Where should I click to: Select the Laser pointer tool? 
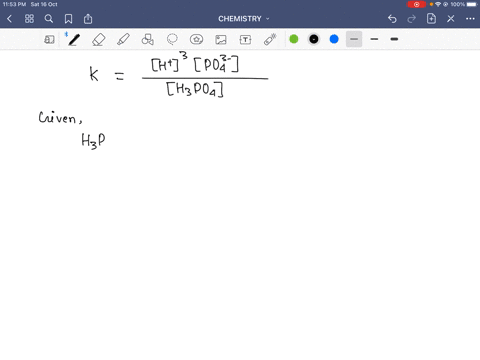click(270, 39)
